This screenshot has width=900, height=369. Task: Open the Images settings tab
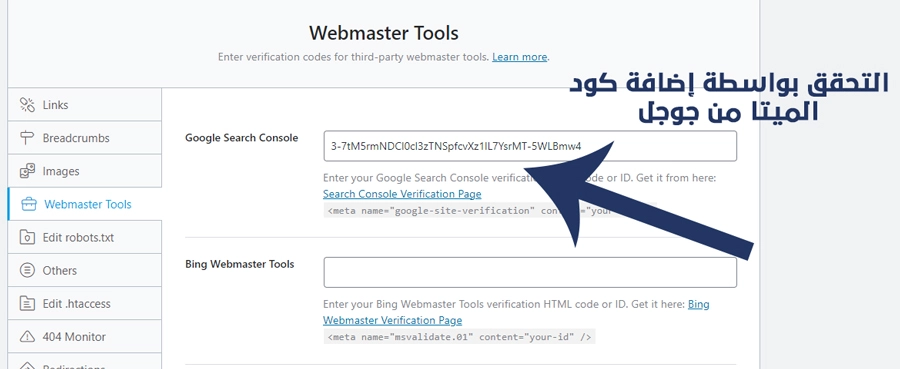(85, 171)
